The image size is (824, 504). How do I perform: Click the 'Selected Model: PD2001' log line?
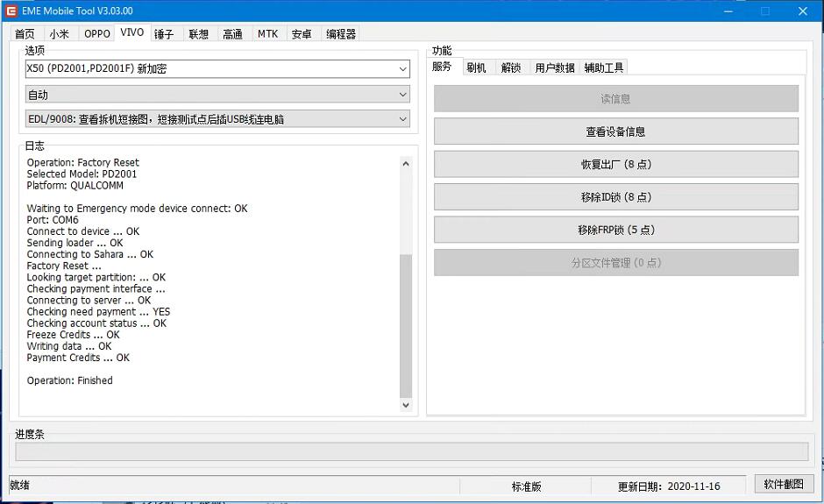82,174
